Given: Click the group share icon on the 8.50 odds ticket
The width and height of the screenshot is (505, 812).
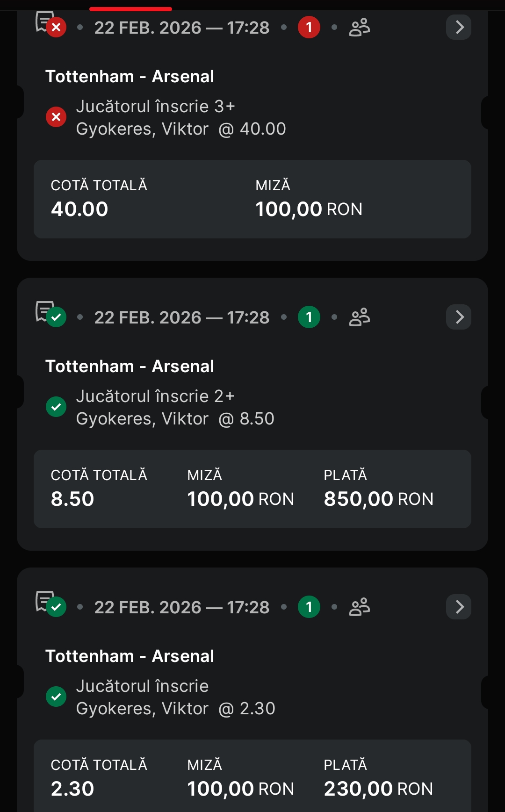Looking at the screenshot, I should [359, 317].
